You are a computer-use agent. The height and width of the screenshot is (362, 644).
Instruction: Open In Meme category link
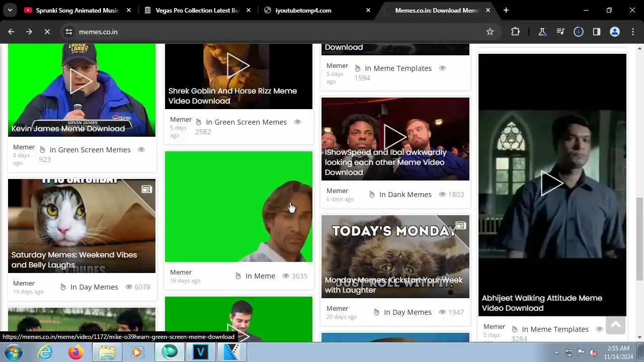point(260,276)
